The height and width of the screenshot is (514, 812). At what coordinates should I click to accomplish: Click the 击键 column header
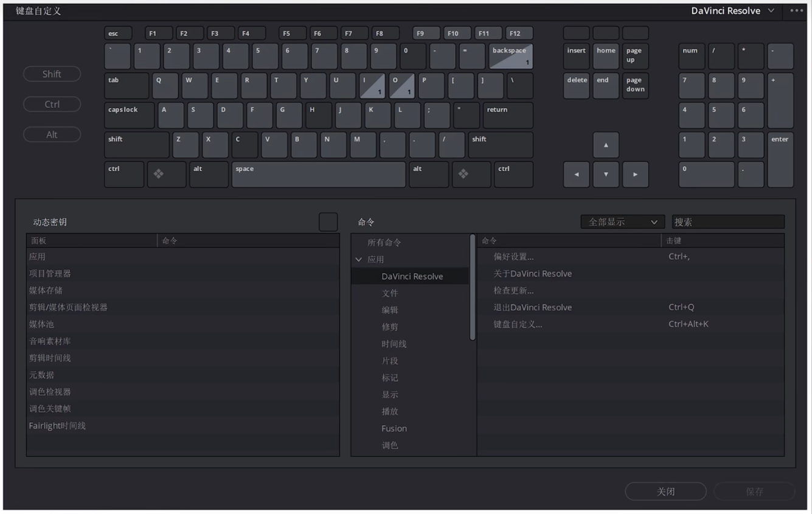(723, 241)
